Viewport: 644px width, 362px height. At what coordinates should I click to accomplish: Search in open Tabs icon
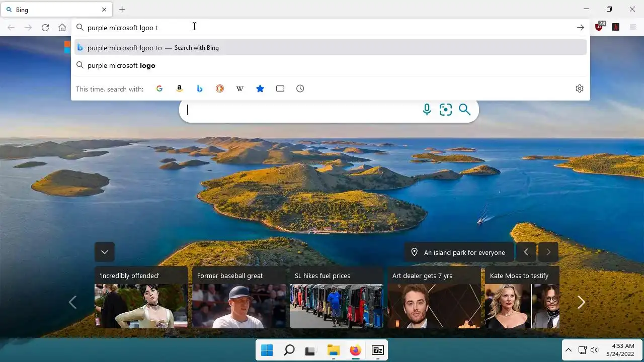(x=280, y=88)
